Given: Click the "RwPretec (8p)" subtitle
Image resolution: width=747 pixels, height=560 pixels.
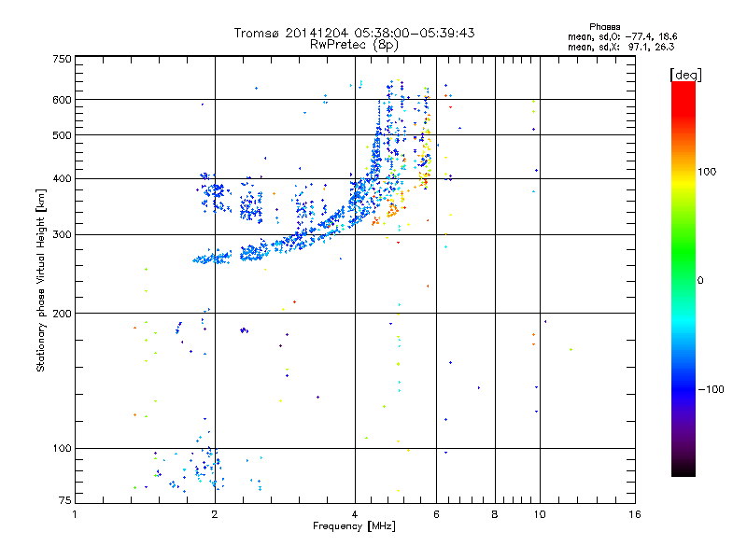Looking at the screenshot, I should pyautogui.click(x=354, y=45).
